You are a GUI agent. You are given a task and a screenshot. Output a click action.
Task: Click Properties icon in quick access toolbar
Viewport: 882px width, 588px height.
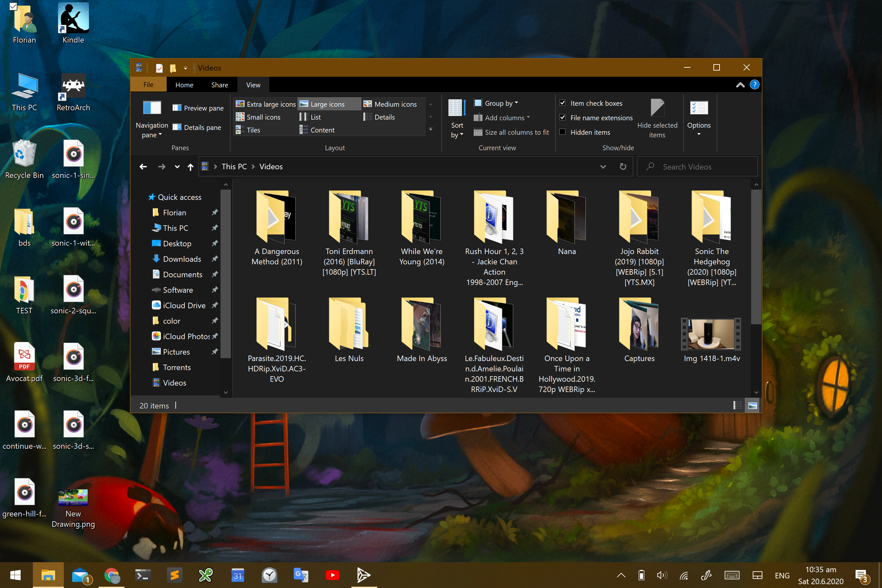click(159, 68)
